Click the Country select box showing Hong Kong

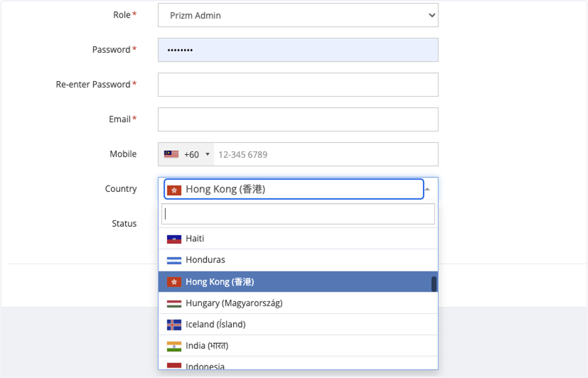point(294,189)
